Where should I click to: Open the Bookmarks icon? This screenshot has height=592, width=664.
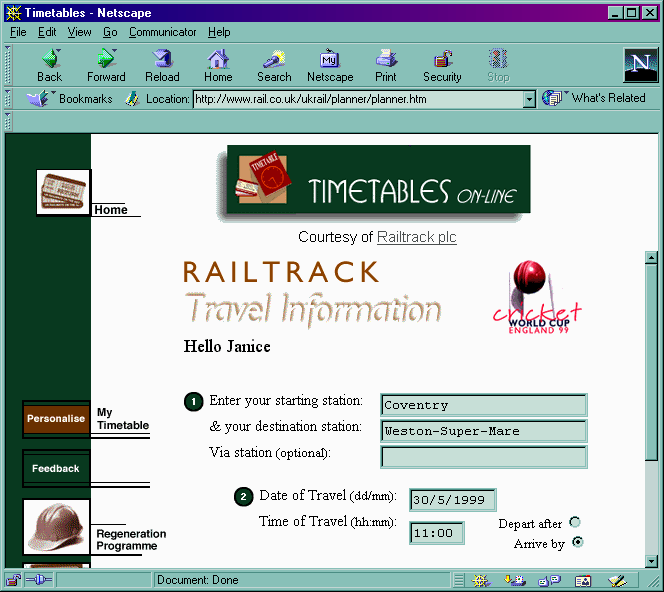click(38, 99)
